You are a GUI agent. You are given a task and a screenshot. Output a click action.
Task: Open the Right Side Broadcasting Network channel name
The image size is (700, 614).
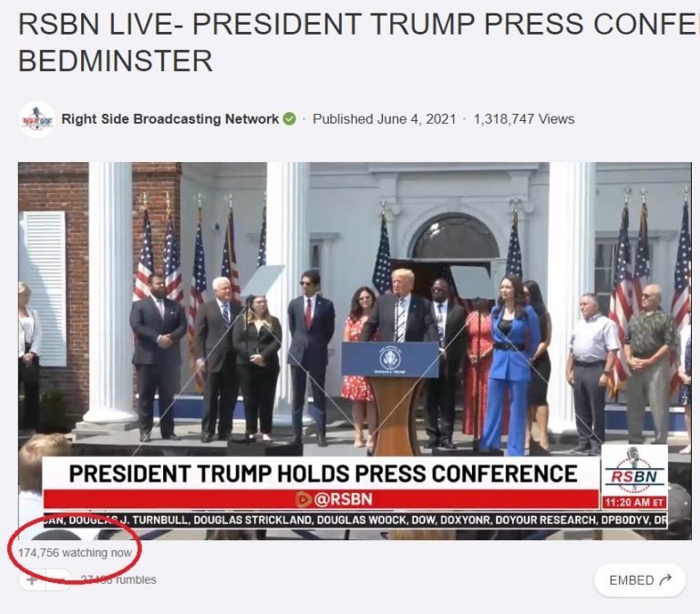click(170, 119)
